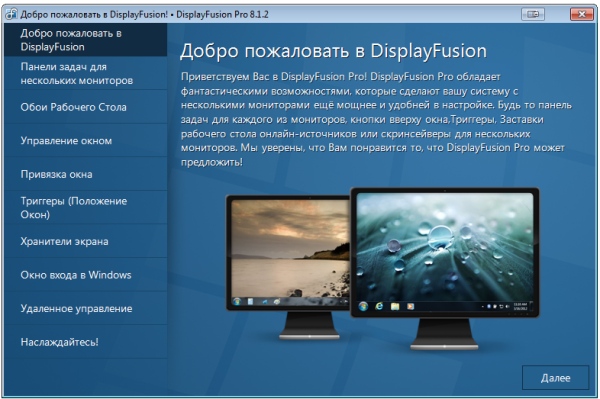
Task: Click the 'Далее' button
Action: point(555,378)
